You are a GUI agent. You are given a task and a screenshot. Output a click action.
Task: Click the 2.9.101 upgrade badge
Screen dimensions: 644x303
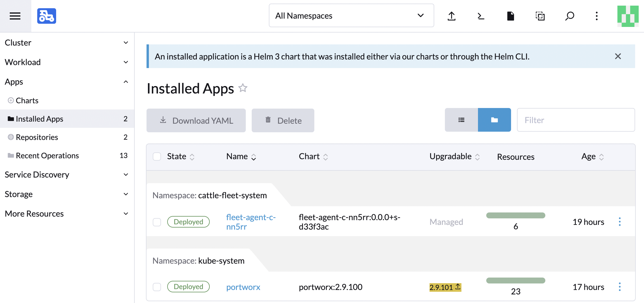point(445,287)
